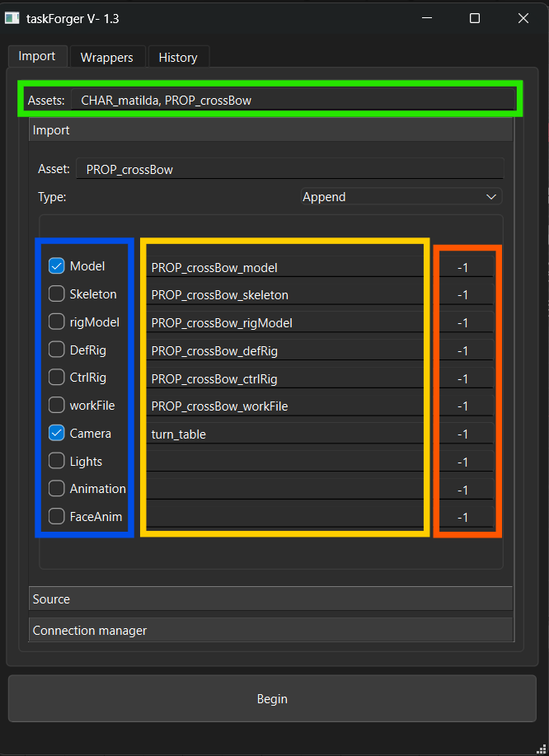Open the Type dropdown set to Append

tap(400, 197)
